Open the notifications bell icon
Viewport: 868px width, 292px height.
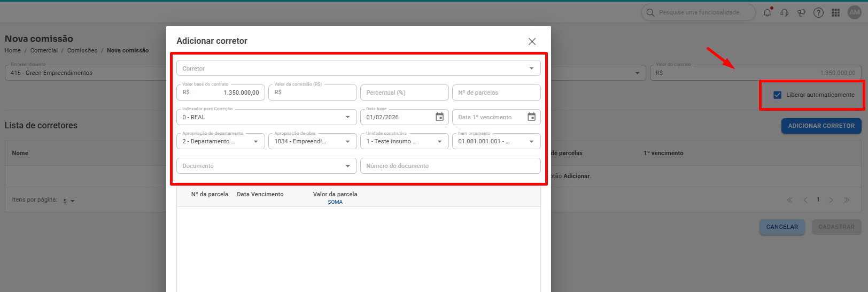coord(768,12)
